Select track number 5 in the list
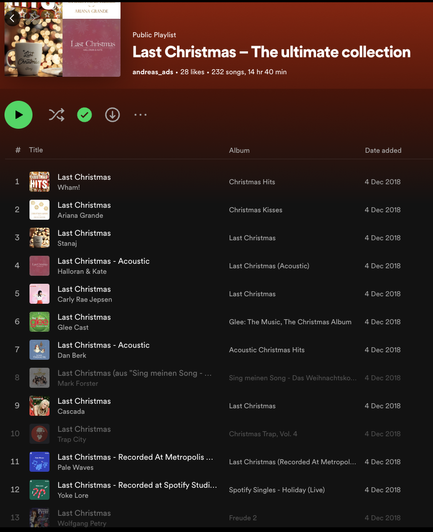The width and height of the screenshot is (433, 532). click(17, 293)
